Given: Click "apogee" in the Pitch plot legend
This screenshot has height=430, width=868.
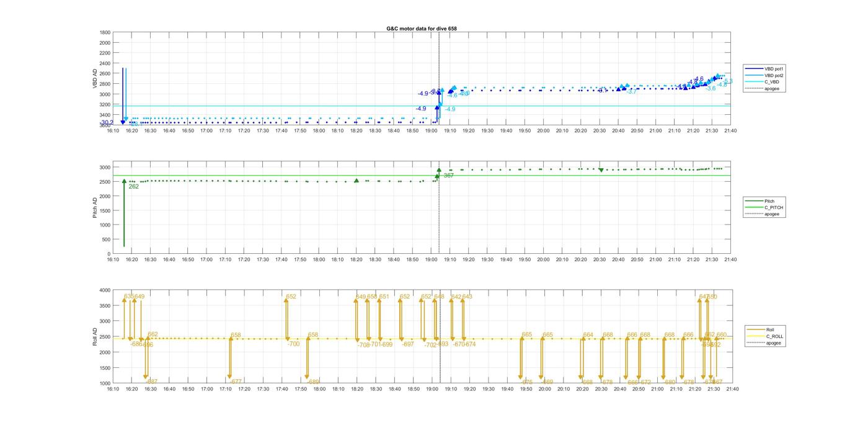Looking at the screenshot, I should click(772, 214).
